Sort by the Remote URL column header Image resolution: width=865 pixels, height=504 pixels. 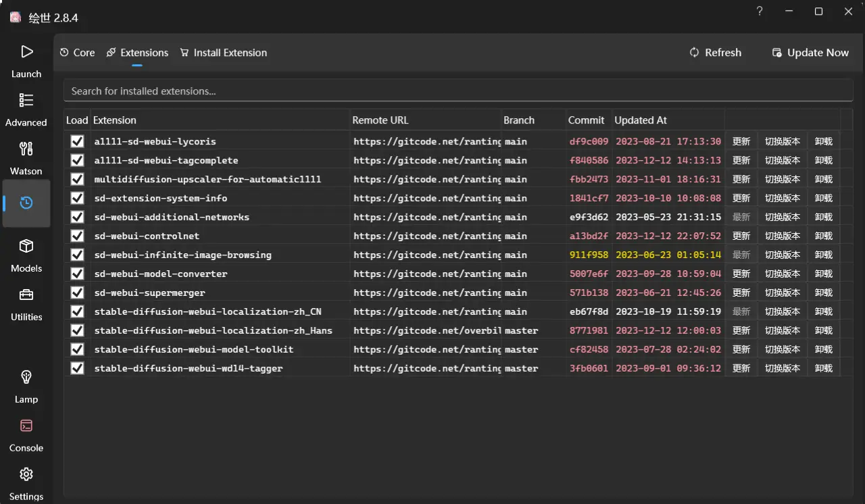coord(425,120)
